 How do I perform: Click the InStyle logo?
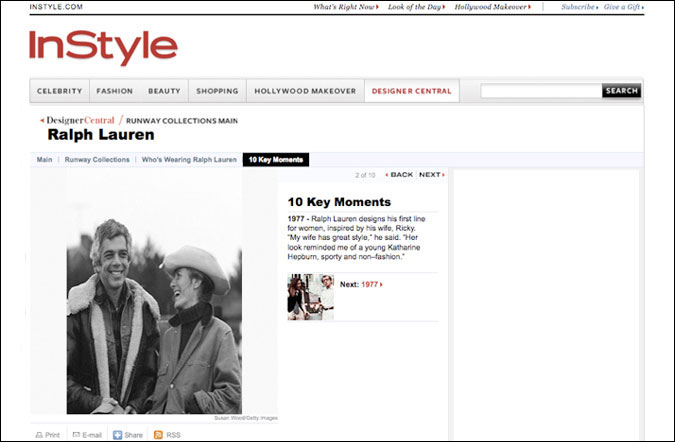103,47
